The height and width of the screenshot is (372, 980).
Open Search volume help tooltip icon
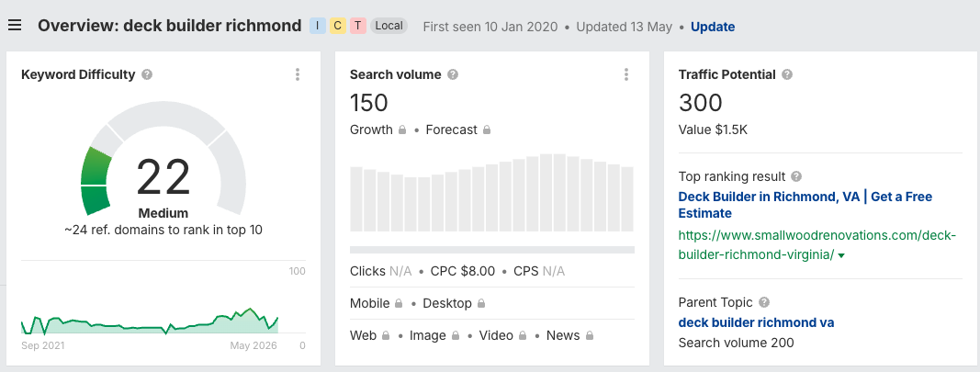(x=453, y=74)
